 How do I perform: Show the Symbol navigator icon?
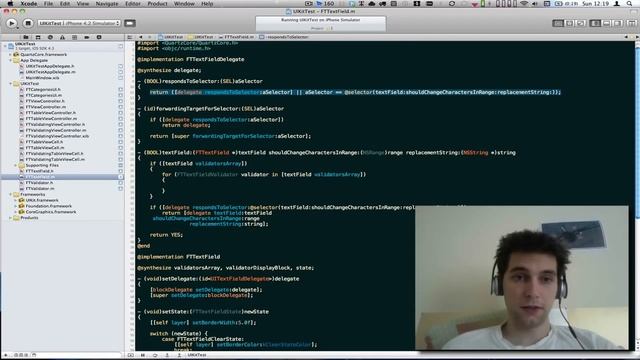coord(38,37)
